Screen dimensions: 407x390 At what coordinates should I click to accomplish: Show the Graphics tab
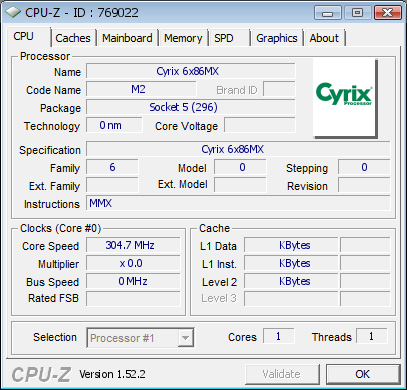[x=277, y=38]
